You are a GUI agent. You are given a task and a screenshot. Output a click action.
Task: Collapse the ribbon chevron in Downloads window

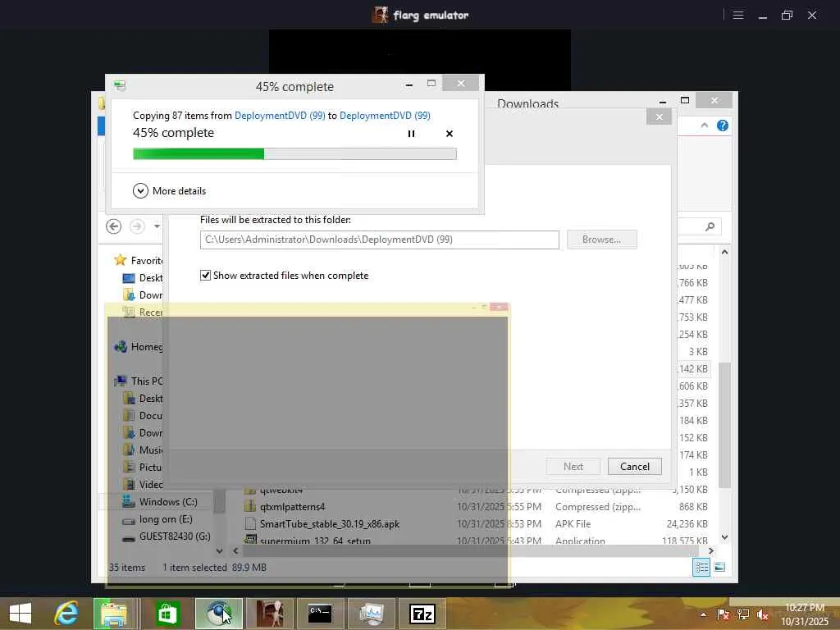pos(705,126)
